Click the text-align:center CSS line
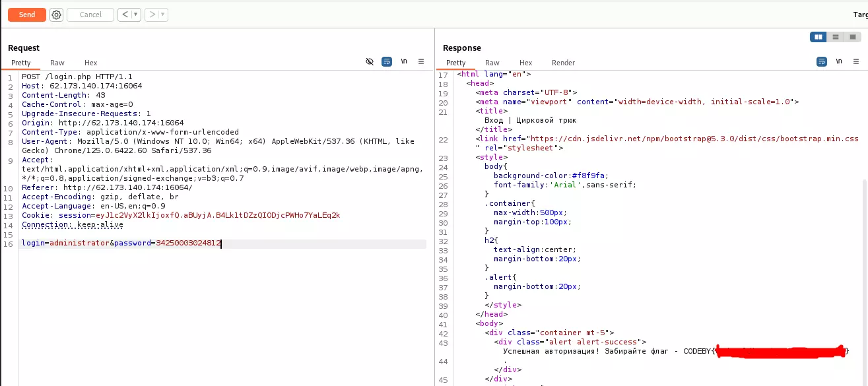The height and width of the screenshot is (386, 868). tap(535, 249)
